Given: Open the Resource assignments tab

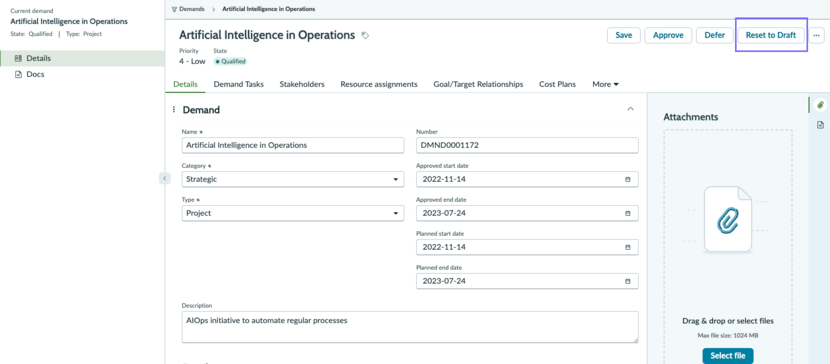Looking at the screenshot, I should pyautogui.click(x=379, y=84).
